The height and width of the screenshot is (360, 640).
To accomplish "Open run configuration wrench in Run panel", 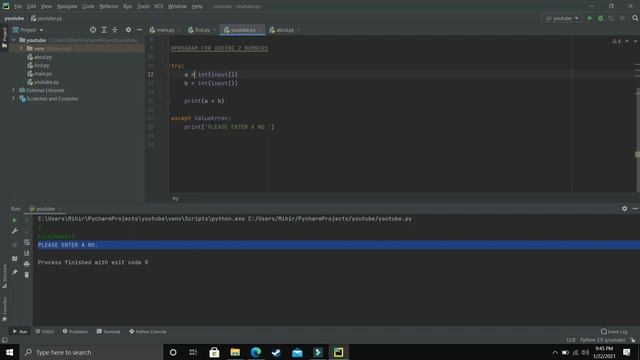I will pyautogui.click(x=15, y=231).
